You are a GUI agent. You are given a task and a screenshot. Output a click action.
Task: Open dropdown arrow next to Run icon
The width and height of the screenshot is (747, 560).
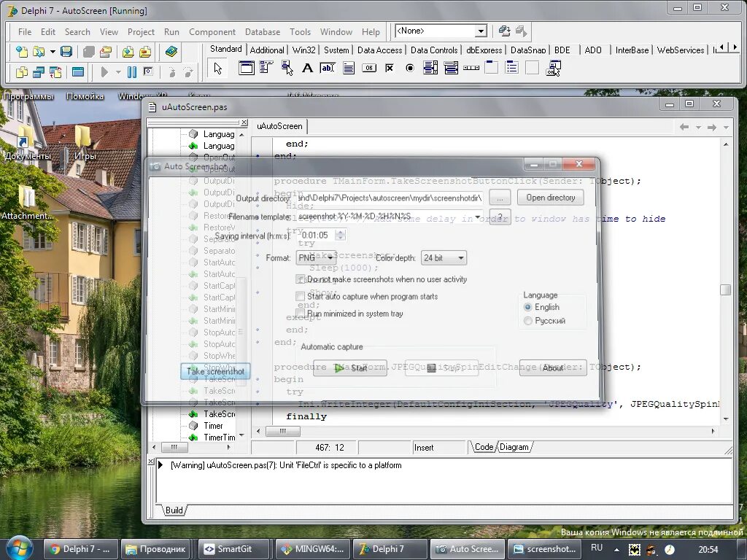tap(117, 72)
